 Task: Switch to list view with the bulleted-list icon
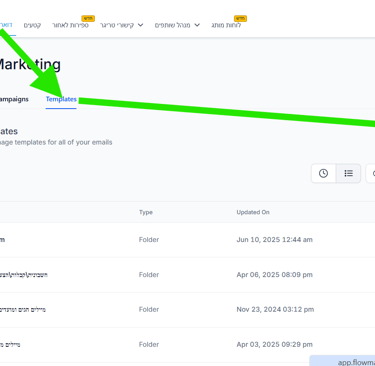[x=348, y=173]
